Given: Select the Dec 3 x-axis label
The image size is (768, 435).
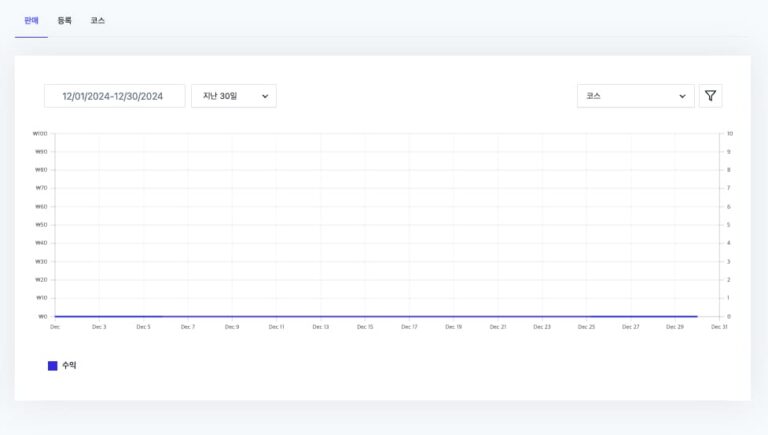Looking at the screenshot, I should click(x=99, y=327).
